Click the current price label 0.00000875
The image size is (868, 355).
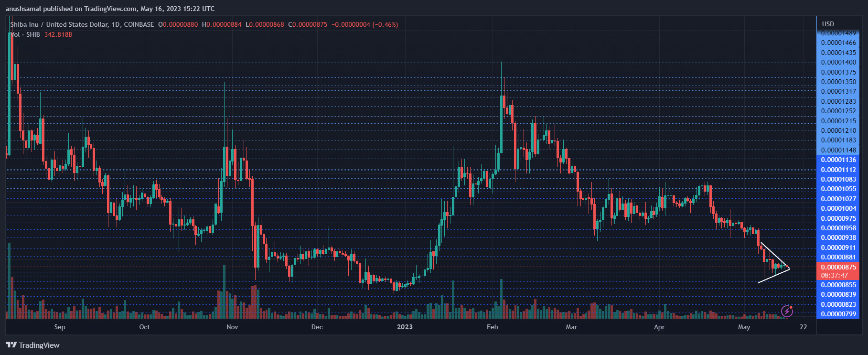838,267
